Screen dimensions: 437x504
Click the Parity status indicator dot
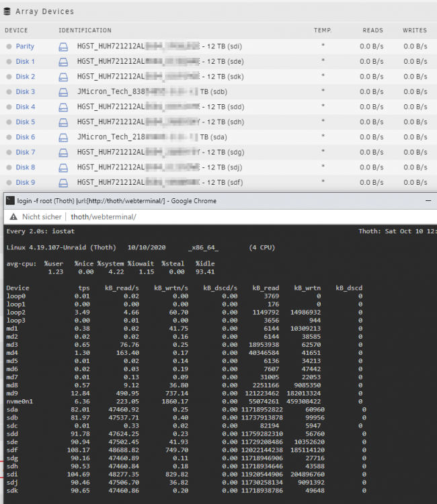tap(9, 46)
